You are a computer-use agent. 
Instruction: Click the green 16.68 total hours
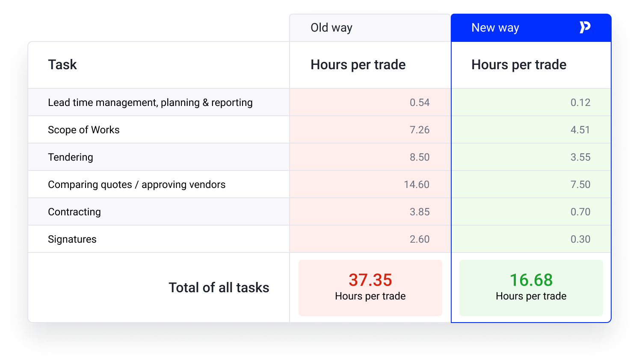point(531,280)
